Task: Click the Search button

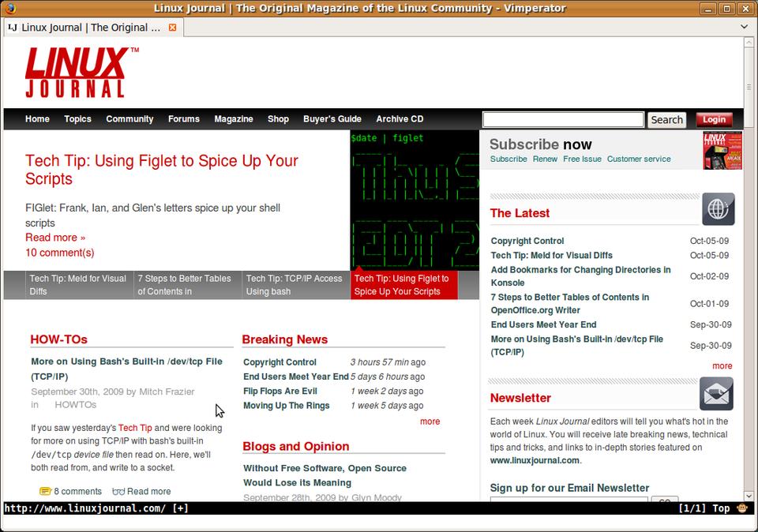Action: point(666,119)
